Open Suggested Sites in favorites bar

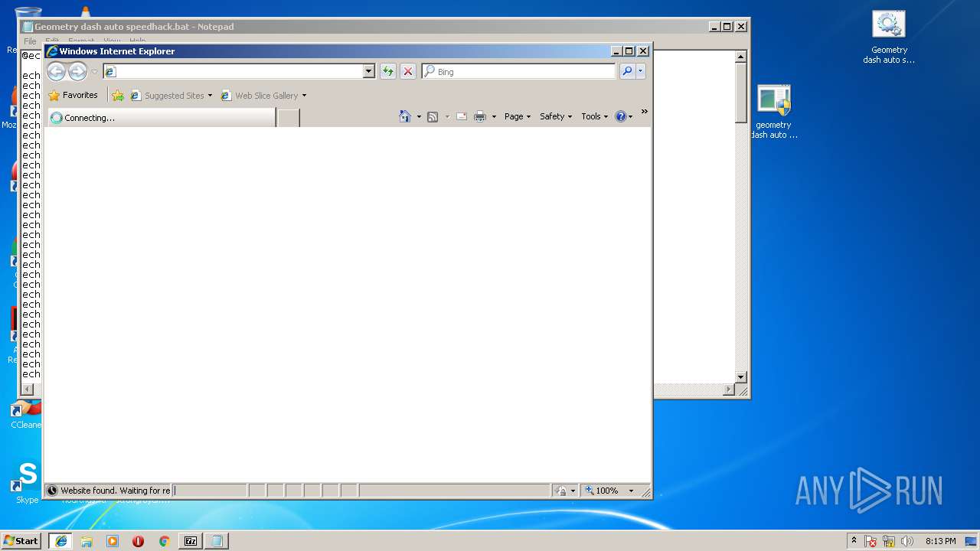[x=171, y=96]
